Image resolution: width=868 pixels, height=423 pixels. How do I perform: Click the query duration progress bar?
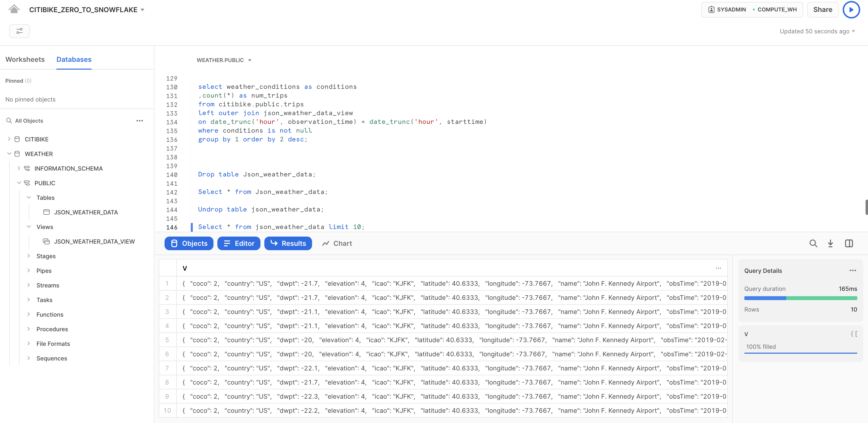[800, 298]
